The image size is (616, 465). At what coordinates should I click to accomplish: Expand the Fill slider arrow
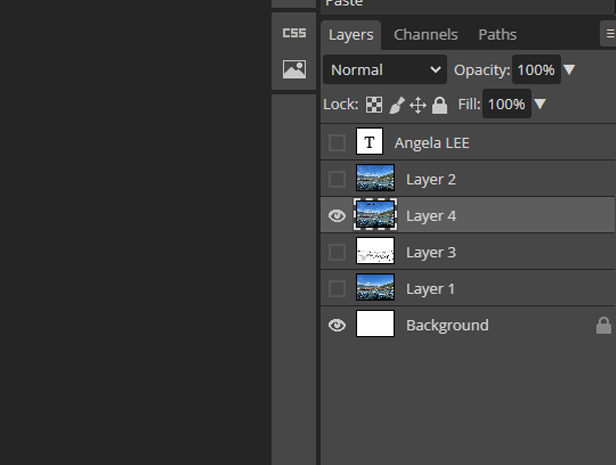[540, 104]
